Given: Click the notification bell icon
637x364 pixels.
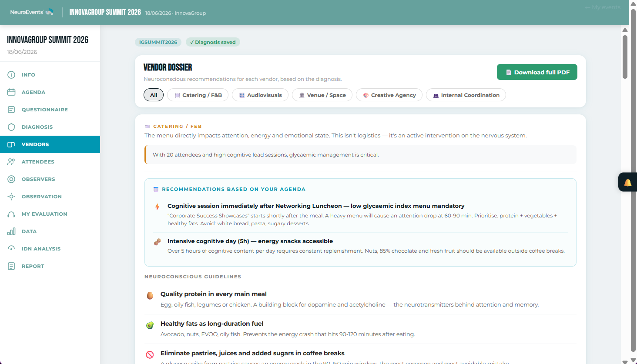Looking at the screenshot, I should tap(628, 183).
